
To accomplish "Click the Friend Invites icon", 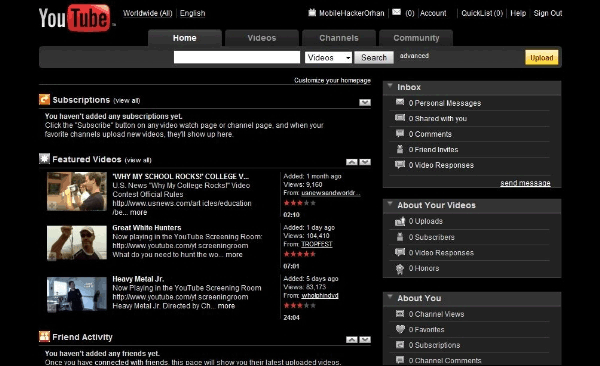I will [x=400, y=149].
